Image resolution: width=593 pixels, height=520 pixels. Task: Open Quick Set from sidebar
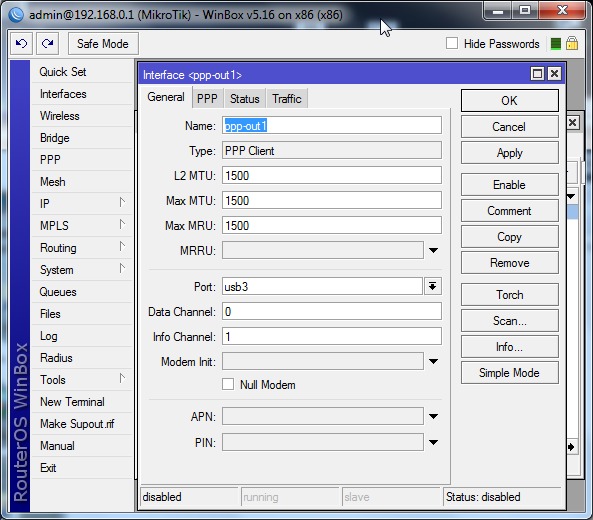pyautogui.click(x=82, y=72)
